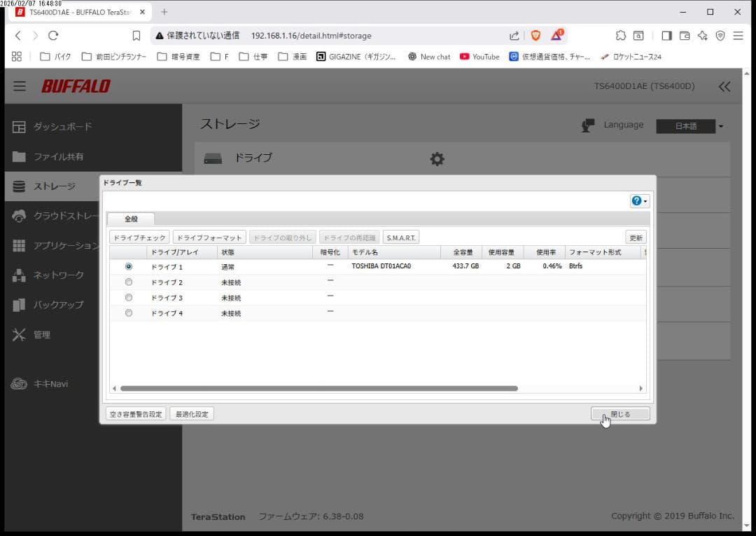The image size is (756, 536).
Task: Click the gear icon next to ドライブ
Action: coord(437,159)
